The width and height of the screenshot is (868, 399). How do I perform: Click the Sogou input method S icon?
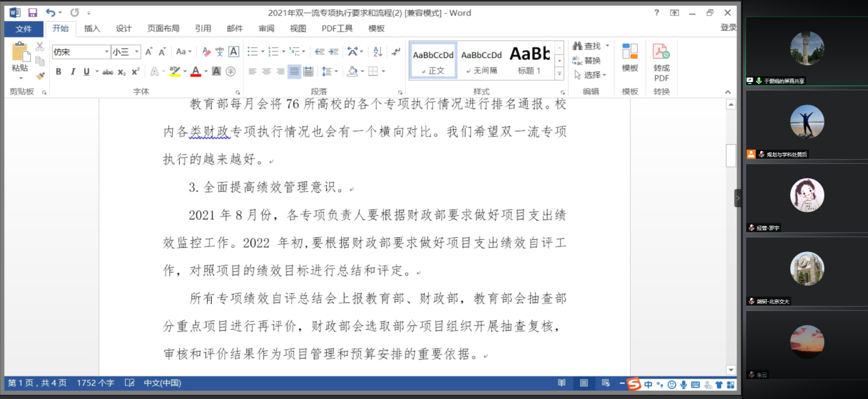(634, 384)
